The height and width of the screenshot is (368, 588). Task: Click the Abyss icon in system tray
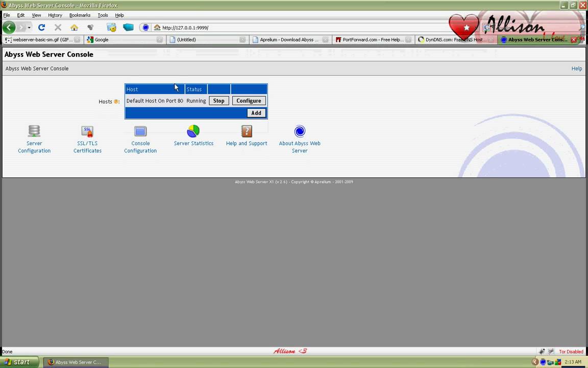pos(543,362)
